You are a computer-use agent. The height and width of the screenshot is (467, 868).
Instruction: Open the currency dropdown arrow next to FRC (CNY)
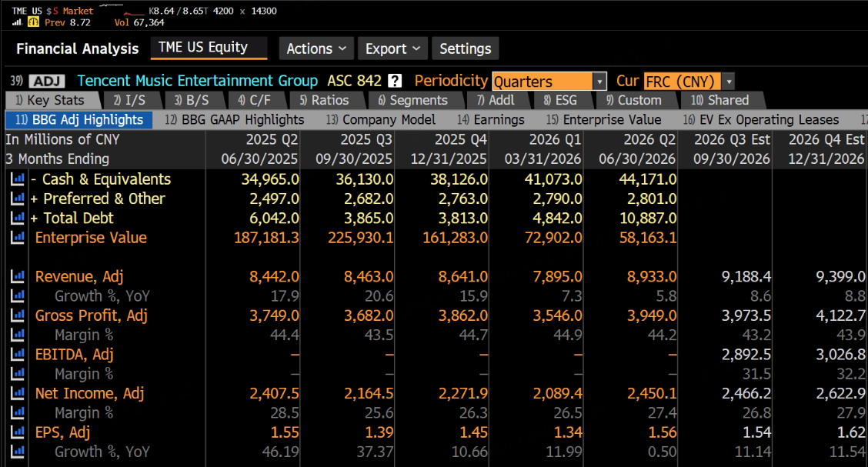(x=729, y=82)
